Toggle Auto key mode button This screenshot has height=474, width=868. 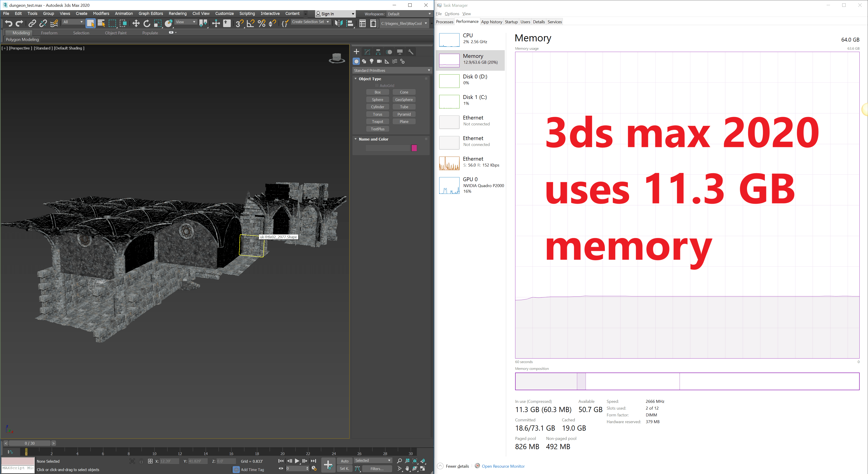[344, 461]
